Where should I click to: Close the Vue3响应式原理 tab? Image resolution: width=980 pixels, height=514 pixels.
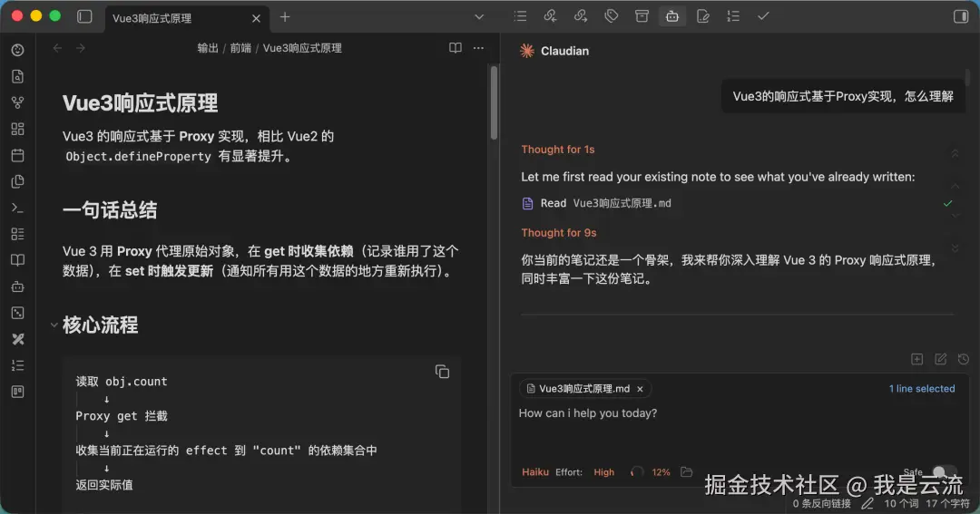(x=256, y=19)
